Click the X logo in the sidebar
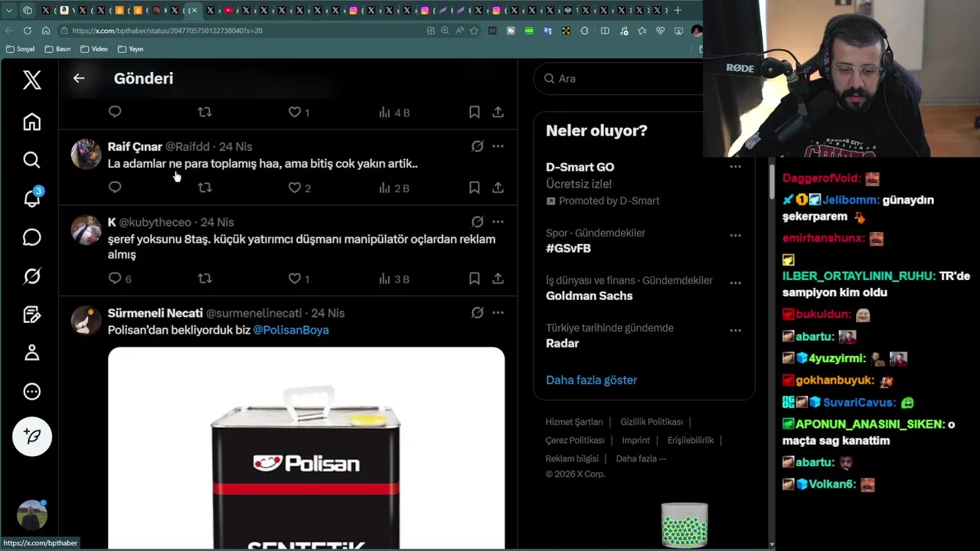The image size is (980, 551). point(31,80)
